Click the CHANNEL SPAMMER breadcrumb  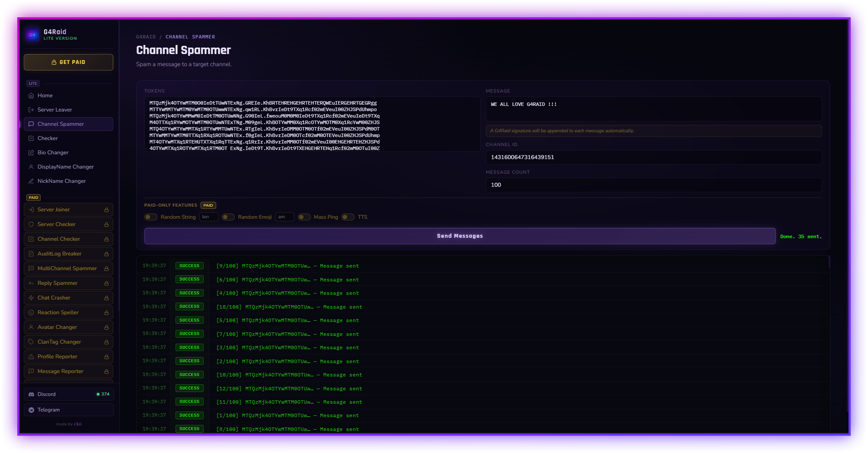pos(190,37)
